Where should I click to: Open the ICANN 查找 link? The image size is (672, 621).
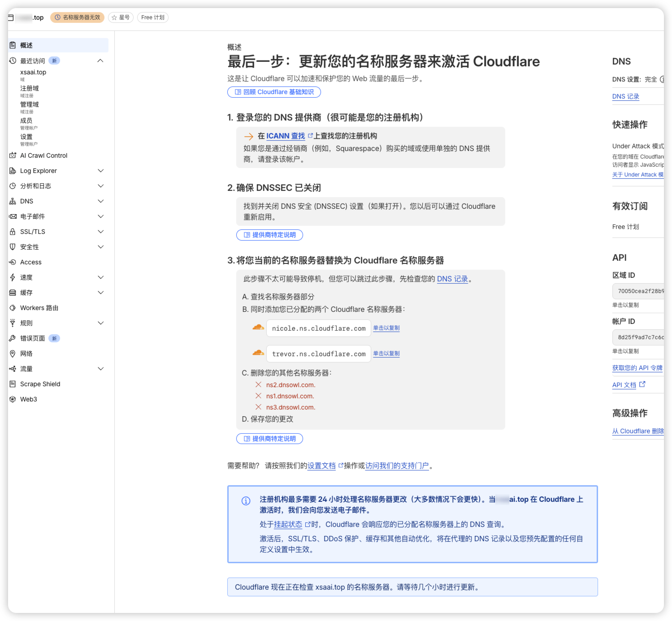(286, 136)
